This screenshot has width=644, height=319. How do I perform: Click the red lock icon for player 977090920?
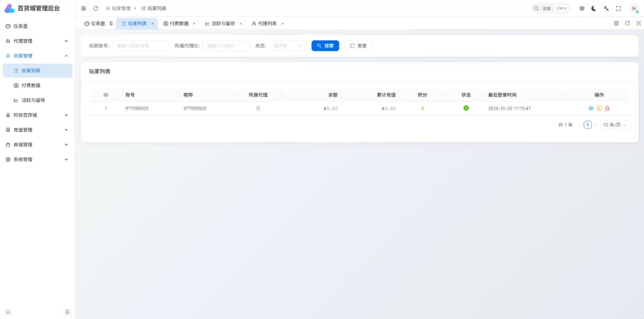click(x=607, y=109)
